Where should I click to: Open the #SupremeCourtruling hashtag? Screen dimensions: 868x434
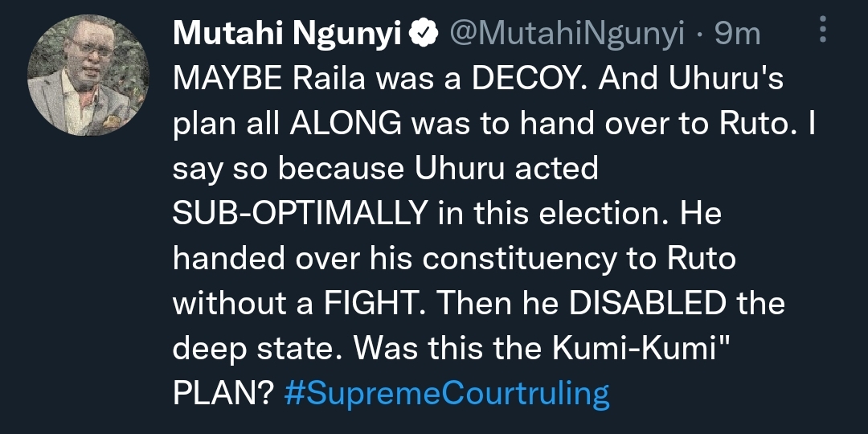pyautogui.click(x=447, y=395)
